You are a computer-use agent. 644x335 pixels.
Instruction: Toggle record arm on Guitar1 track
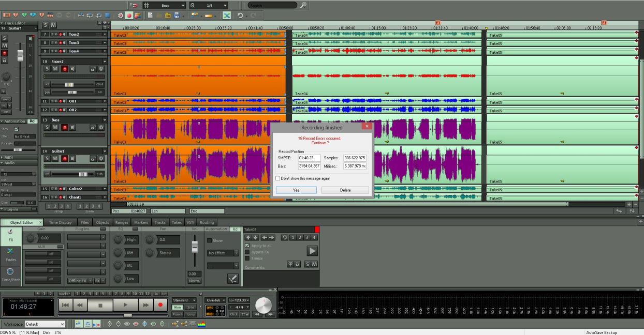(65, 159)
